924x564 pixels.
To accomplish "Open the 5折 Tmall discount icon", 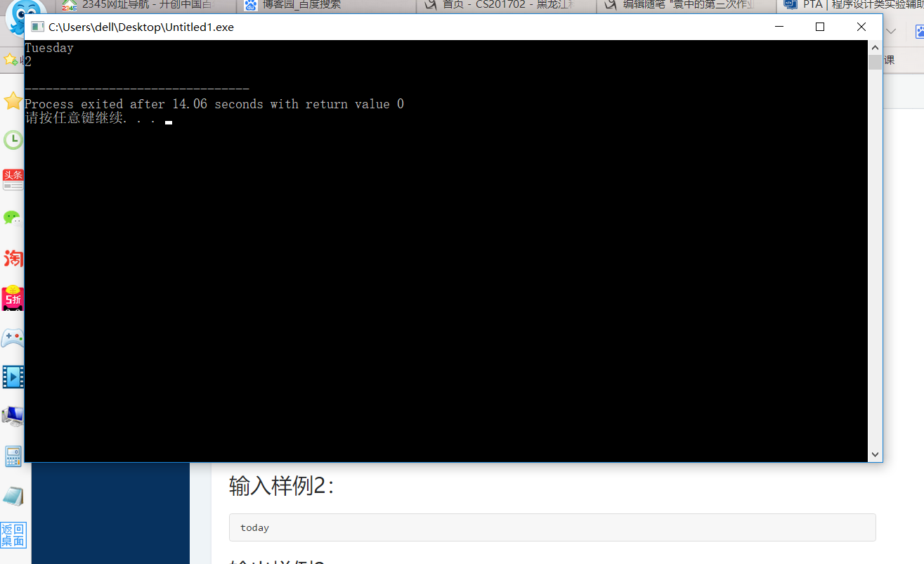I will 13,299.
